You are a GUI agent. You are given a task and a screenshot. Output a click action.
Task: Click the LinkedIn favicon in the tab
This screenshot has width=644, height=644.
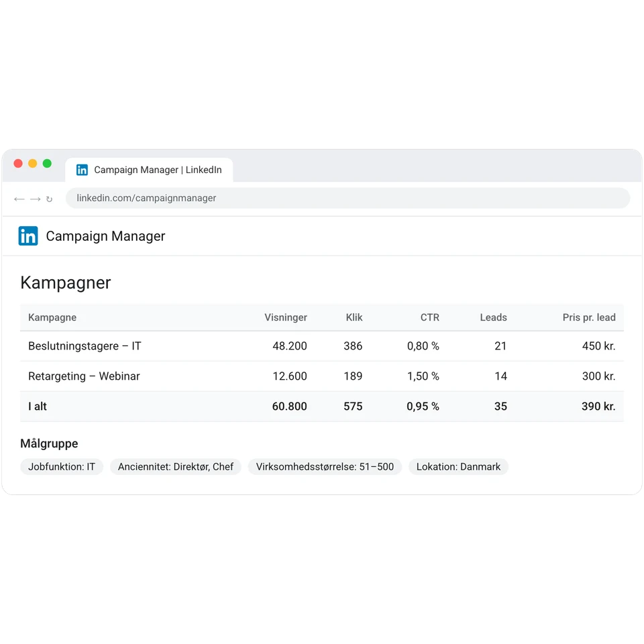pos(82,170)
